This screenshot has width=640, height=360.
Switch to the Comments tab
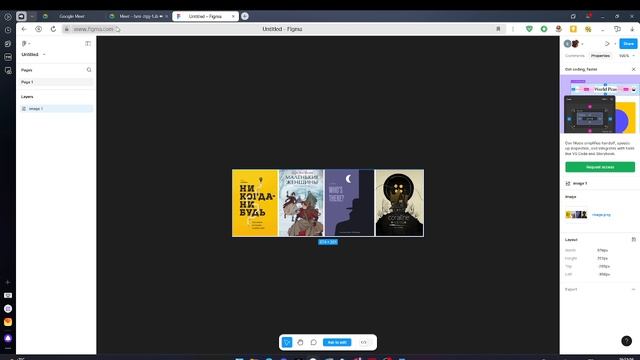[575, 56]
